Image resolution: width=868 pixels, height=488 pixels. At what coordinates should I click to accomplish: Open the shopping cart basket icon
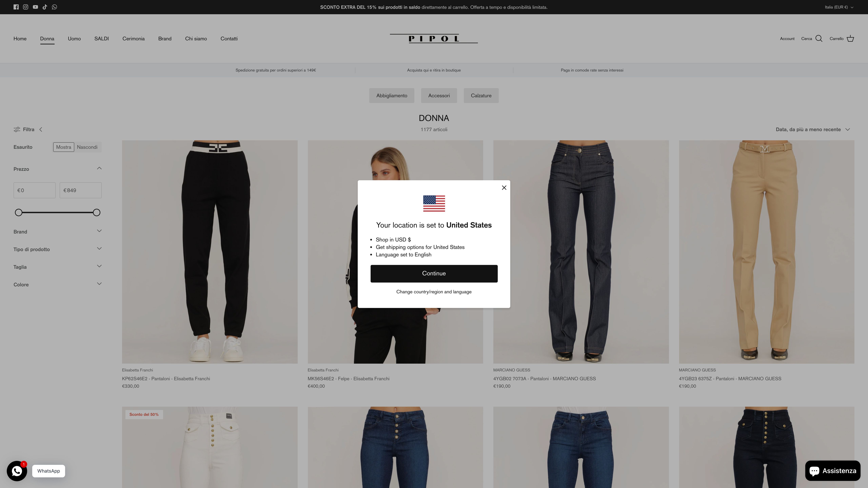[850, 39]
